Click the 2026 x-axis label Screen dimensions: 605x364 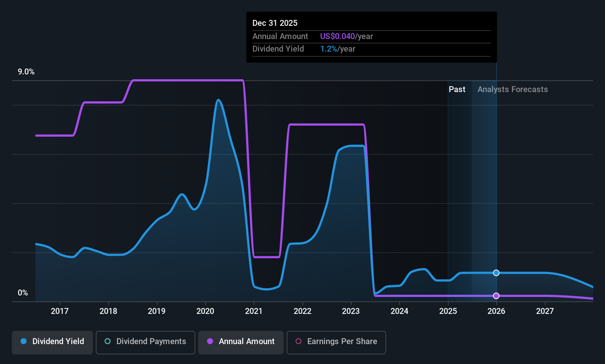pos(496,311)
